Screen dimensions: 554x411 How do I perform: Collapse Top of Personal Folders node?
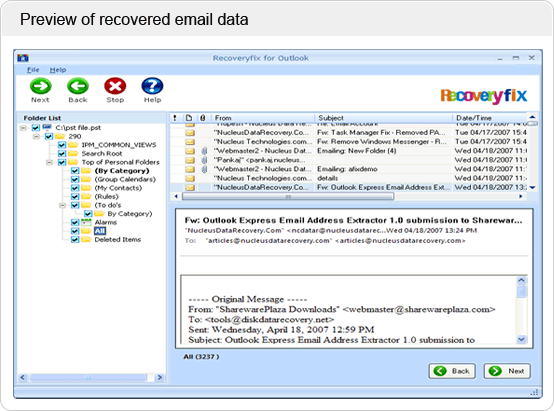49,162
